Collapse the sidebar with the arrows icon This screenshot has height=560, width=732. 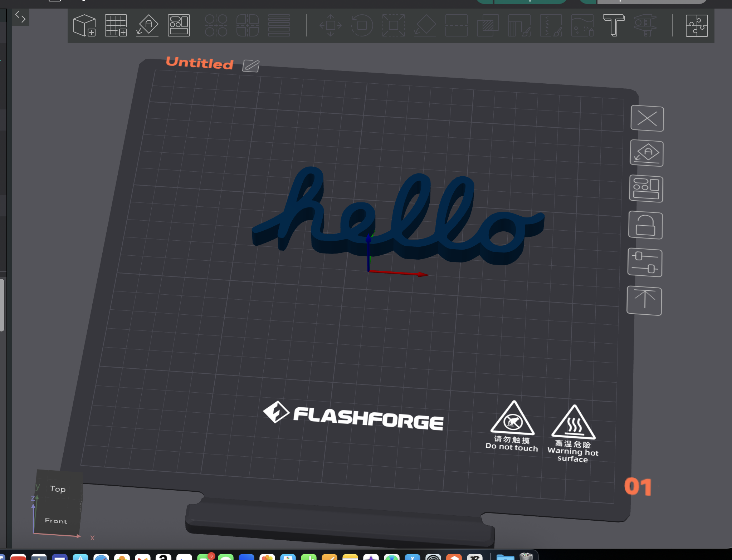tap(20, 17)
